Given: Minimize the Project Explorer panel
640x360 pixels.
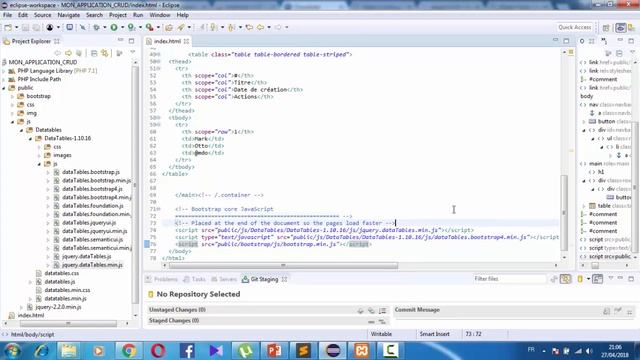Looking at the screenshot, I should [x=121, y=41].
